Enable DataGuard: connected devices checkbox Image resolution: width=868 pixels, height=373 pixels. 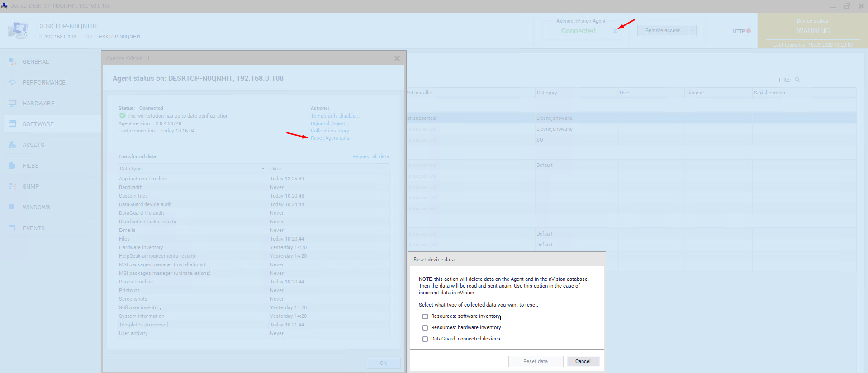point(425,339)
